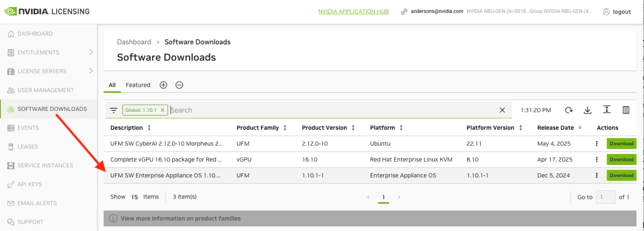The height and width of the screenshot is (231, 644).
Task: Click the Search input field
Action: [332, 110]
